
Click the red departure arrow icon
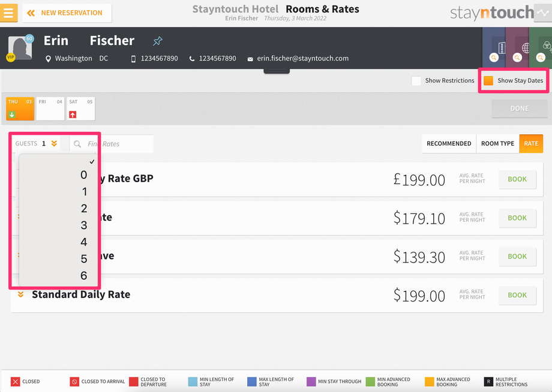tap(73, 114)
